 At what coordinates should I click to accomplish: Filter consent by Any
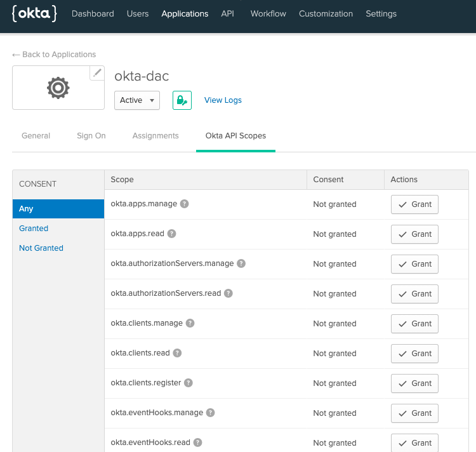coord(58,209)
